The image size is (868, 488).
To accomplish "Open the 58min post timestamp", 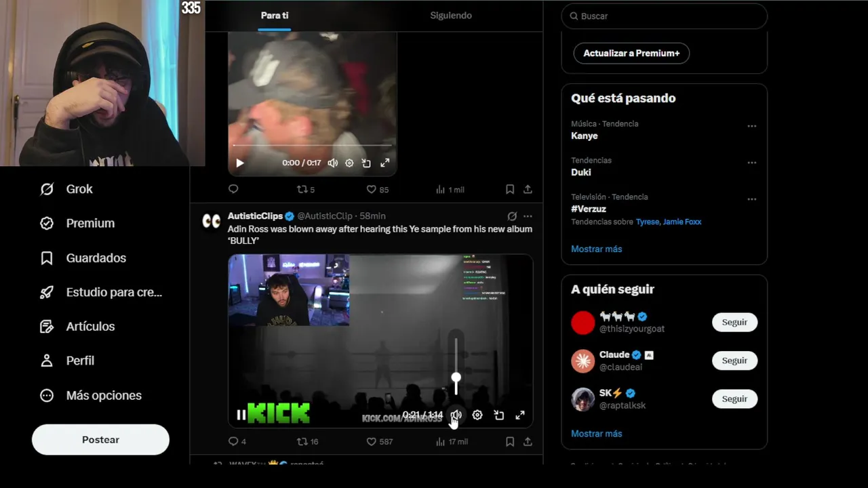I will click(x=372, y=216).
